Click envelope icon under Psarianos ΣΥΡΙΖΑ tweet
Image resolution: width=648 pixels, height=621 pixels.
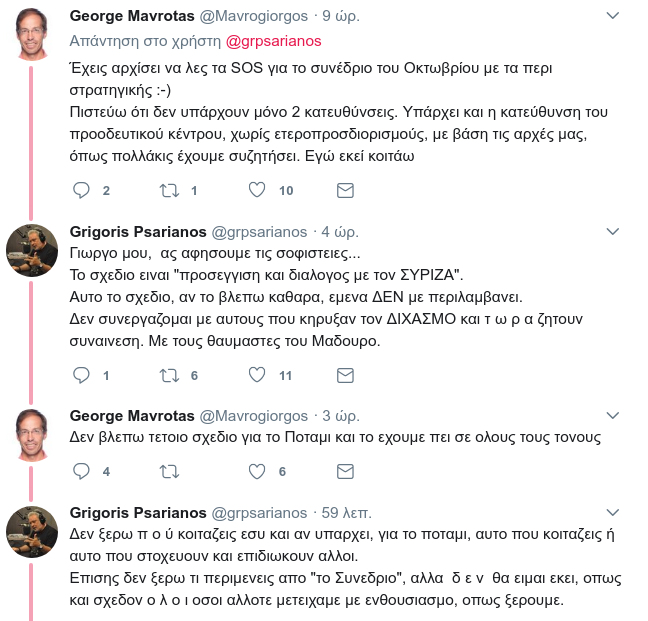(x=345, y=375)
